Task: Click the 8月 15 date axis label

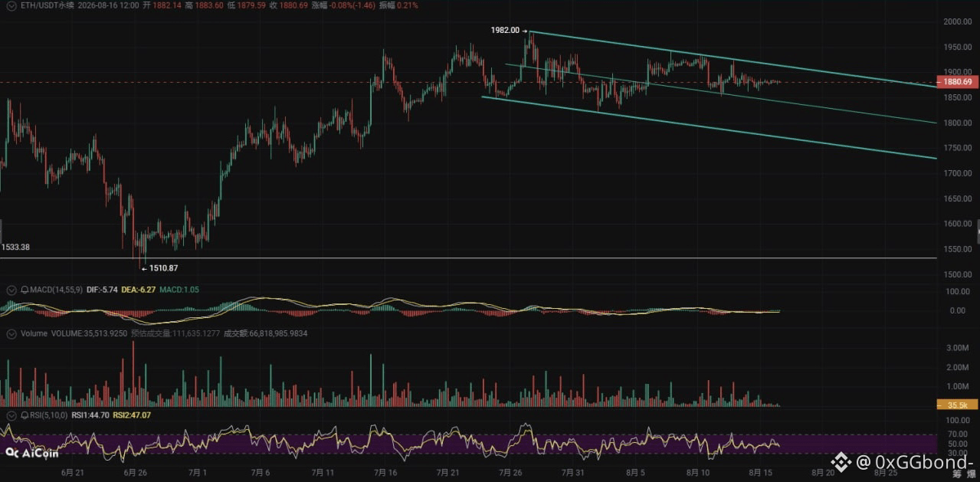Action: pyautogui.click(x=762, y=473)
